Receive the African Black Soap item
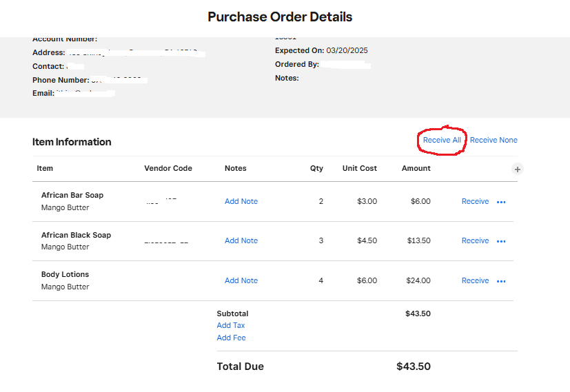The width and height of the screenshot is (570, 392). point(475,241)
